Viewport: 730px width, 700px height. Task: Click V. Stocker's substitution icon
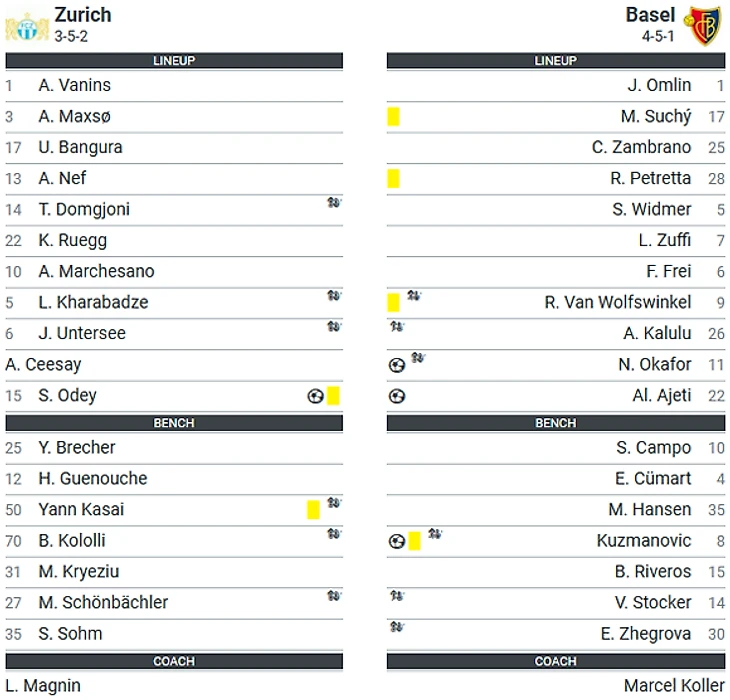[x=396, y=596]
